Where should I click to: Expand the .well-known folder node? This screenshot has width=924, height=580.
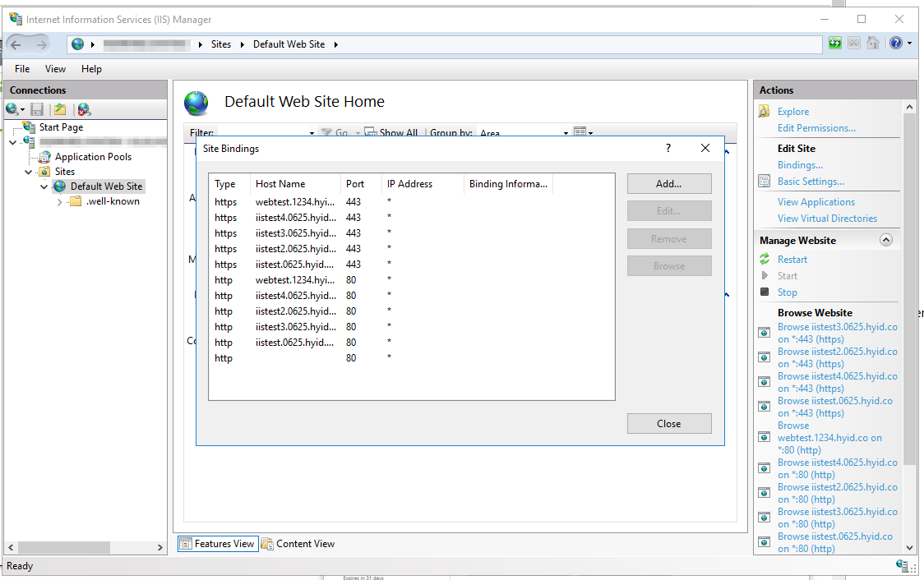coord(59,202)
